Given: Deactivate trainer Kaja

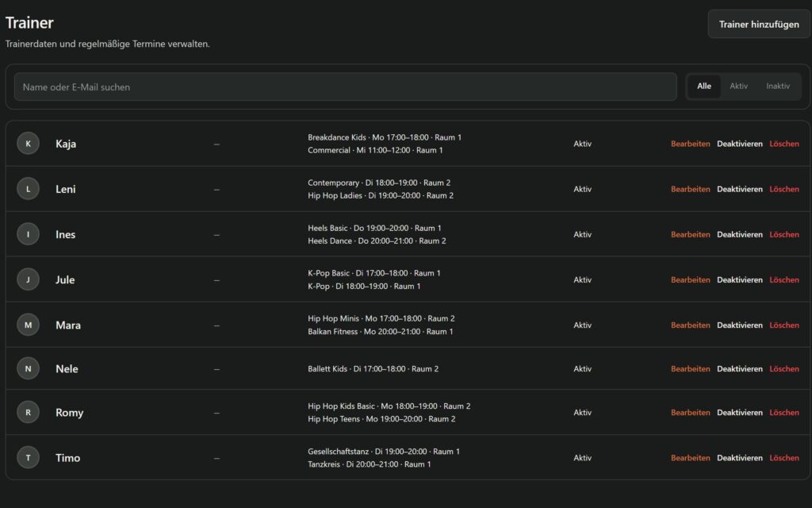Looking at the screenshot, I should 740,144.
